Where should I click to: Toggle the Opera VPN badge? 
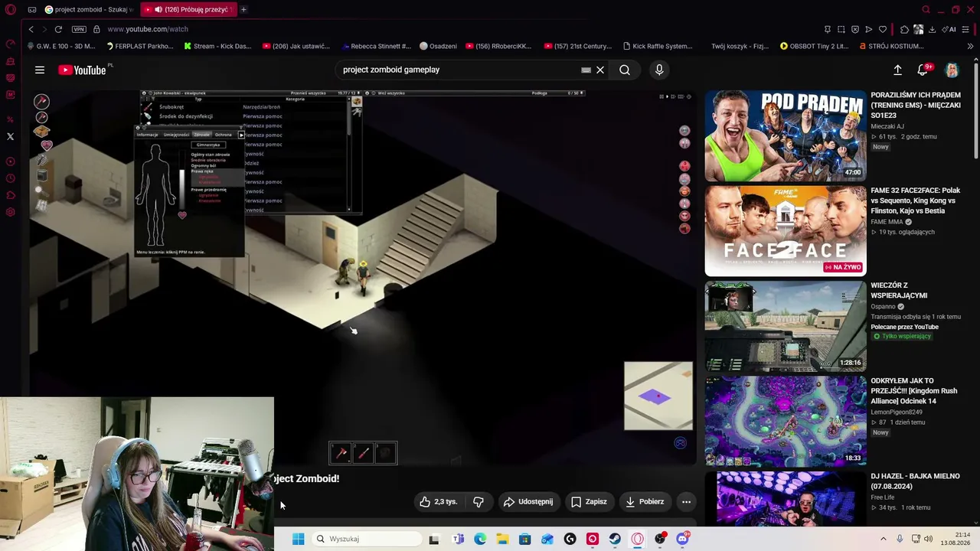pyautogui.click(x=79, y=29)
